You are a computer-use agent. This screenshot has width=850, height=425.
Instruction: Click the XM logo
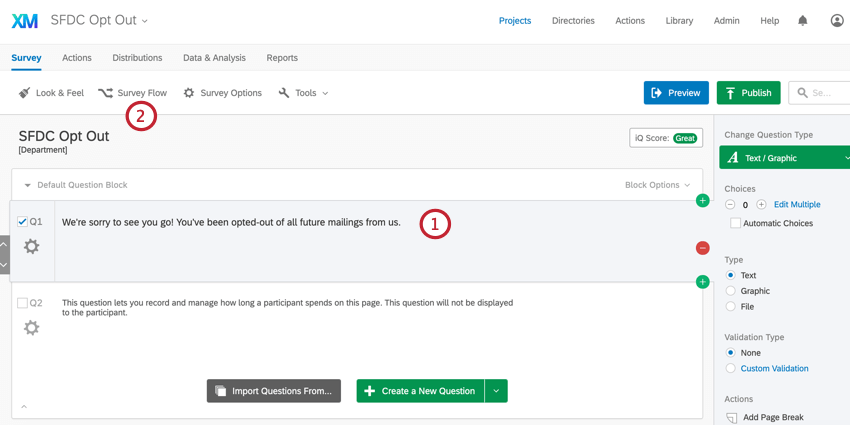pos(25,21)
